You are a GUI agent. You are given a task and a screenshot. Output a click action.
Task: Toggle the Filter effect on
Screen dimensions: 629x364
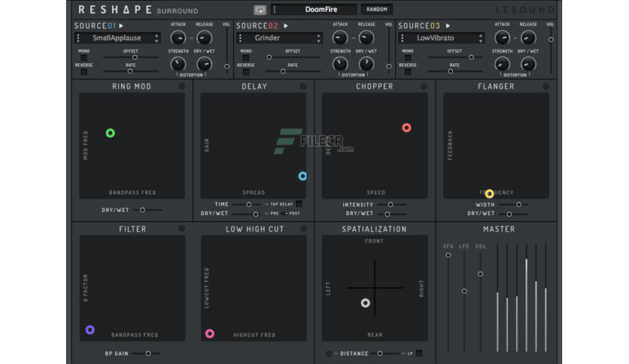(182, 229)
